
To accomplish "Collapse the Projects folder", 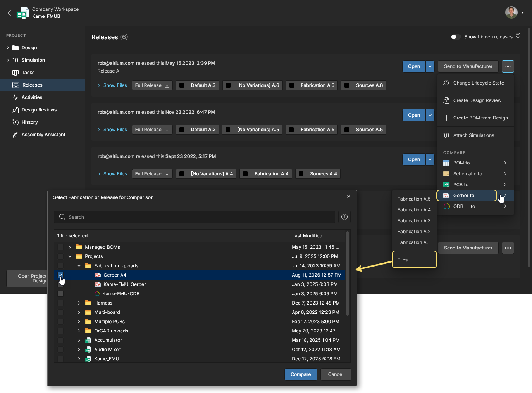I will click(70, 256).
